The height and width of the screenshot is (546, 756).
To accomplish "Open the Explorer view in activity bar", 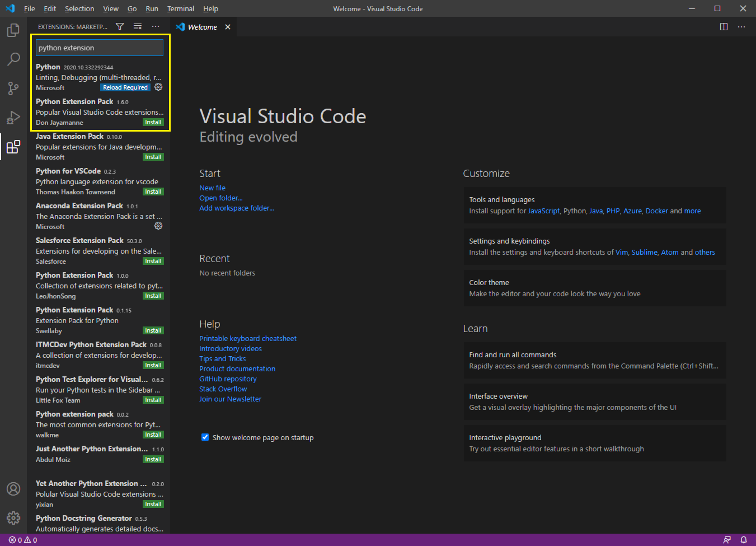I will click(13, 30).
